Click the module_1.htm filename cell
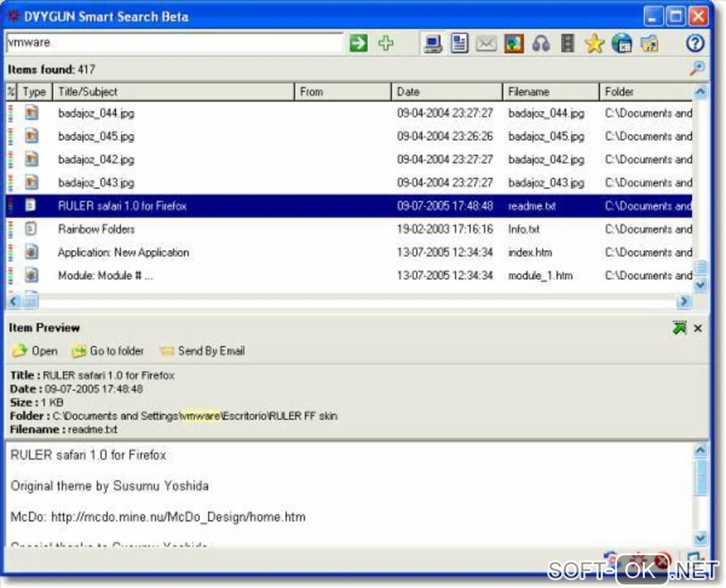Viewport: 726px width, 588px height. coord(540,275)
